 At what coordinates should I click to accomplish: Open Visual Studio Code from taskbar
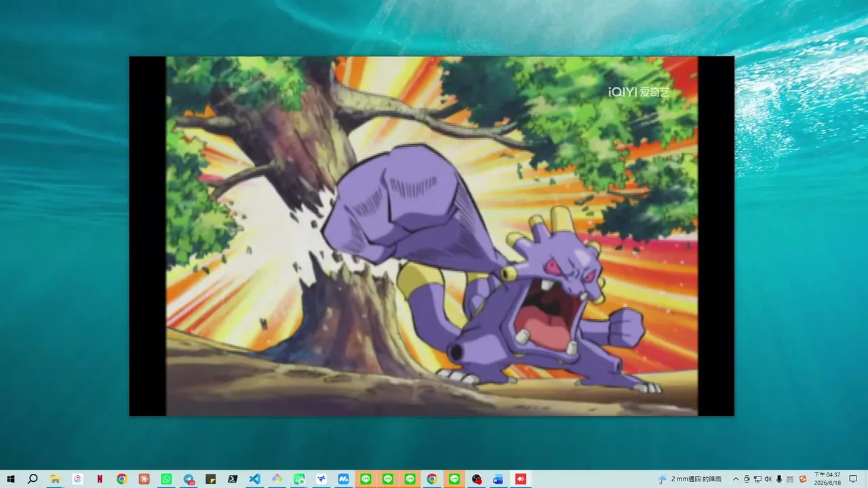pos(254,479)
